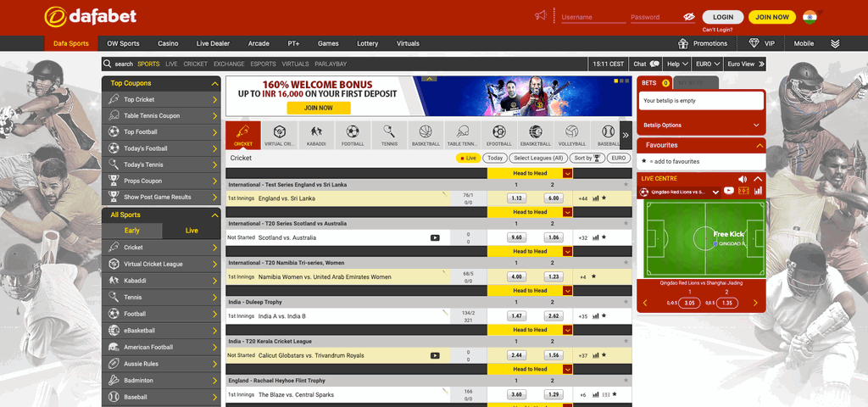The width and height of the screenshot is (868, 407).
Task: Toggle the Today filter pill
Action: pos(495,158)
